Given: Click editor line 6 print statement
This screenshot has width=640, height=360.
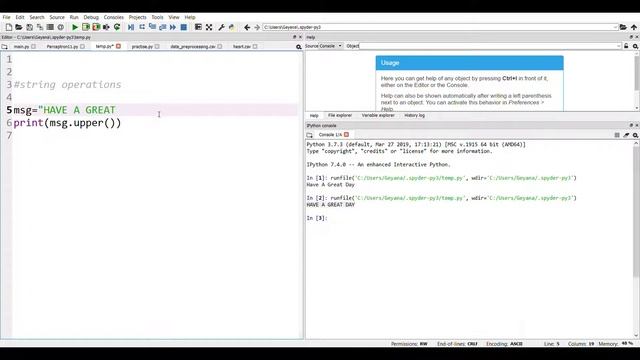Looking at the screenshot, I should (67, 123).
